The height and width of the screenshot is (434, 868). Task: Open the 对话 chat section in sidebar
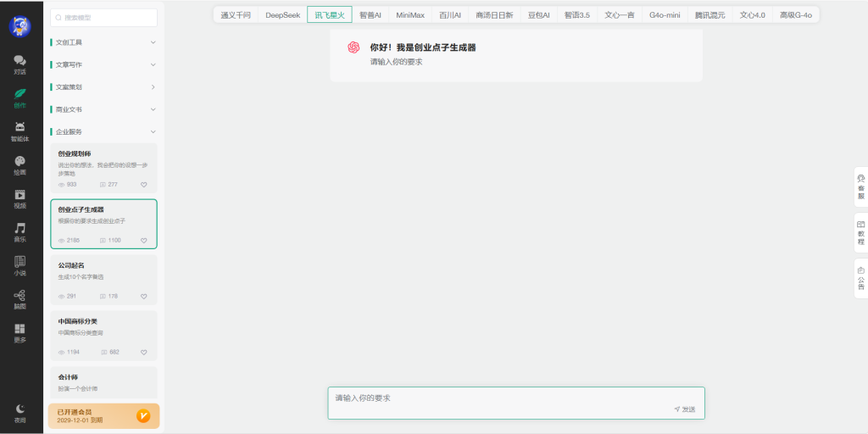[x=20, y=64]
